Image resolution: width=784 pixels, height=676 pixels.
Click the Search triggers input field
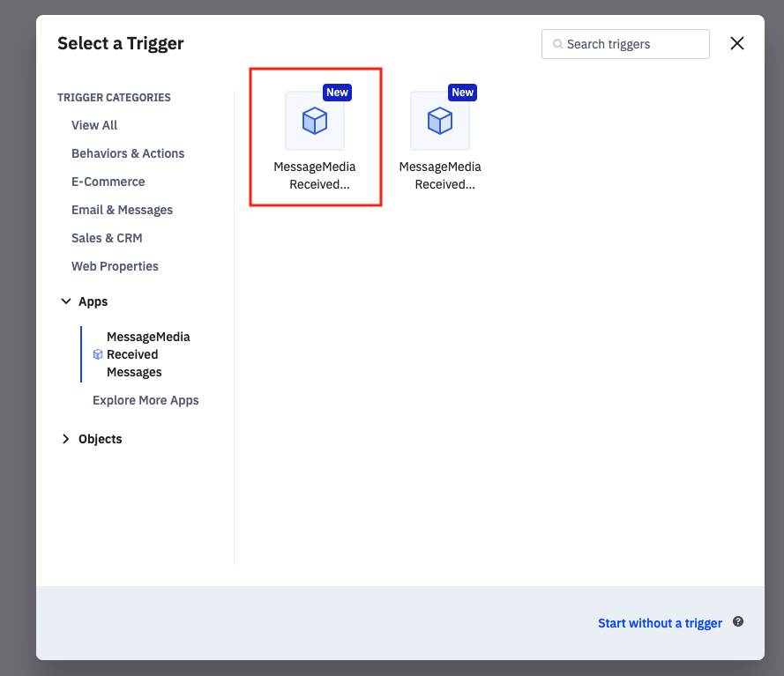[625, 44]
